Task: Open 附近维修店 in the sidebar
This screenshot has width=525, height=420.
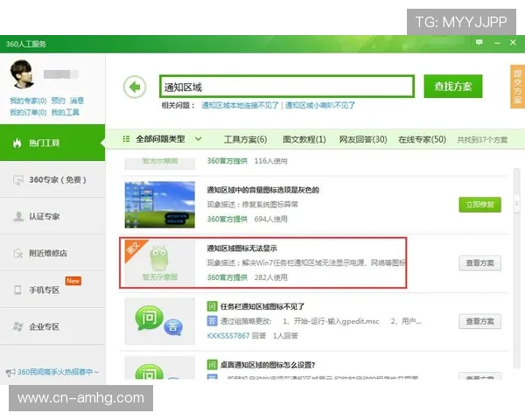Action: pos(52,253)
